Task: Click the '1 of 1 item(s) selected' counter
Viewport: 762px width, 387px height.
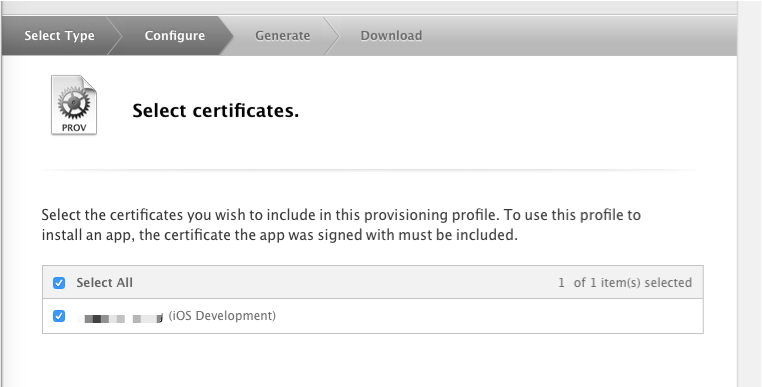Action: click(x=625, y=283)
